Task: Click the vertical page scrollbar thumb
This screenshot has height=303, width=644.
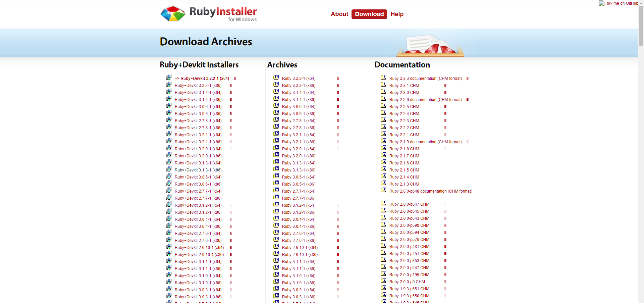Action: coord(641,26)
